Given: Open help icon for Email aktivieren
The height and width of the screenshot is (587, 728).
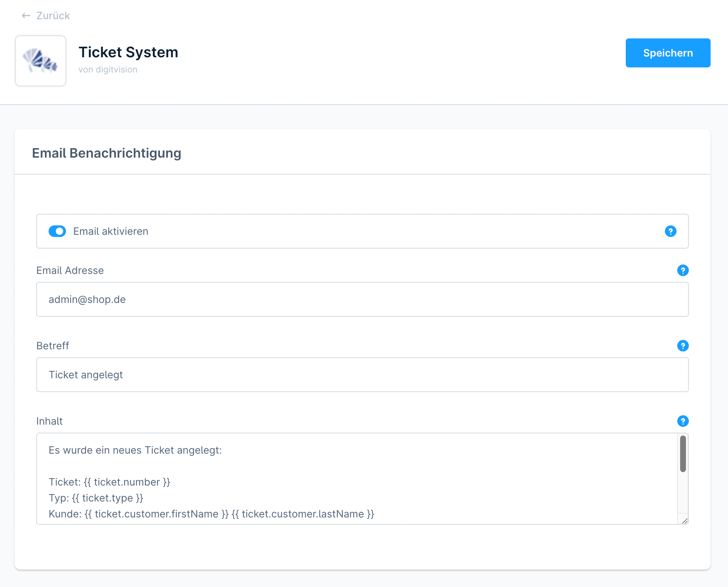Looking at the screenshot, I should click(x=671, y=231).
